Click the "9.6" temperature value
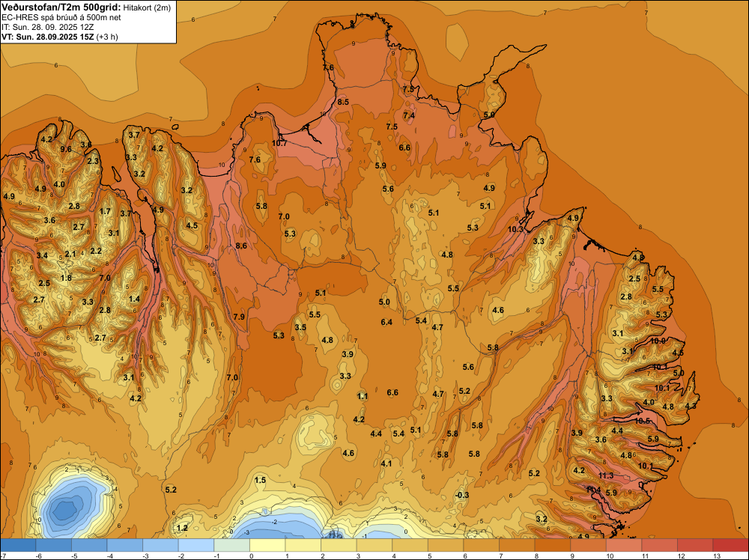The image size is (749, 560). pyautogui.click(x=66, y=150)
